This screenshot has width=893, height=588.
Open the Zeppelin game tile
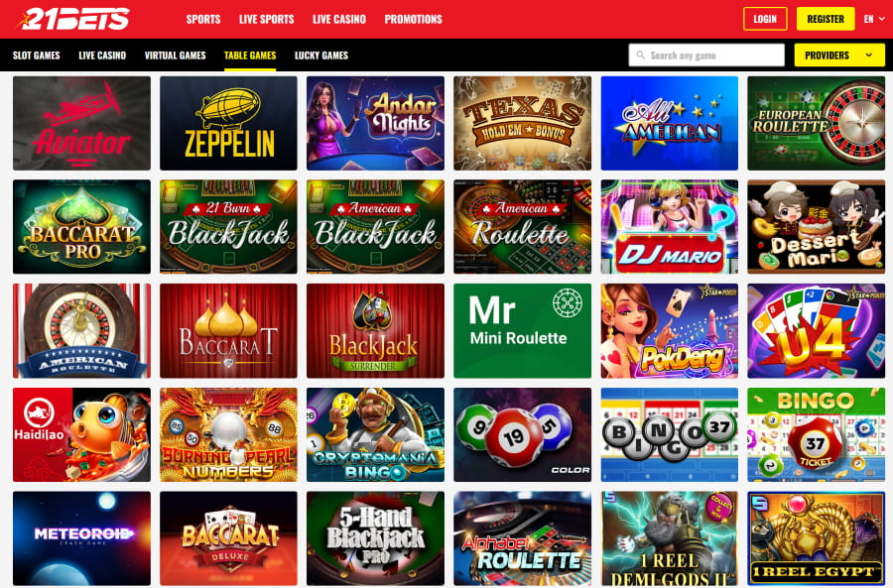[228, 124]
